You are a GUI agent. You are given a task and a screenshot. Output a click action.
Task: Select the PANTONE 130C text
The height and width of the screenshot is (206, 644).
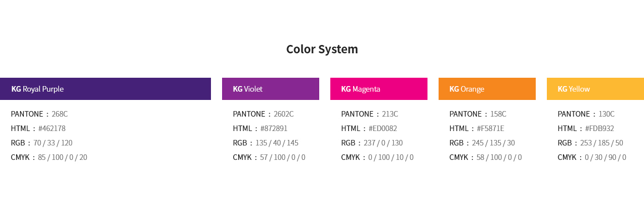tap(607, 114)
